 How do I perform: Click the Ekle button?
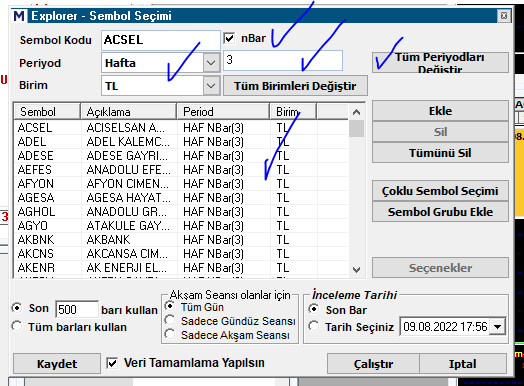(x=440, y=111)
